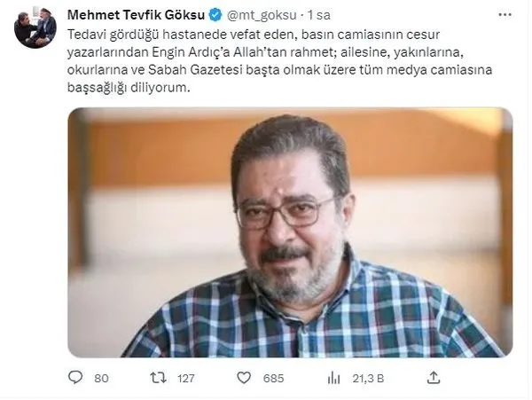The image size is (532, 400).
Task: Open the view analytics bar chart icon
Action: [334, 378]
